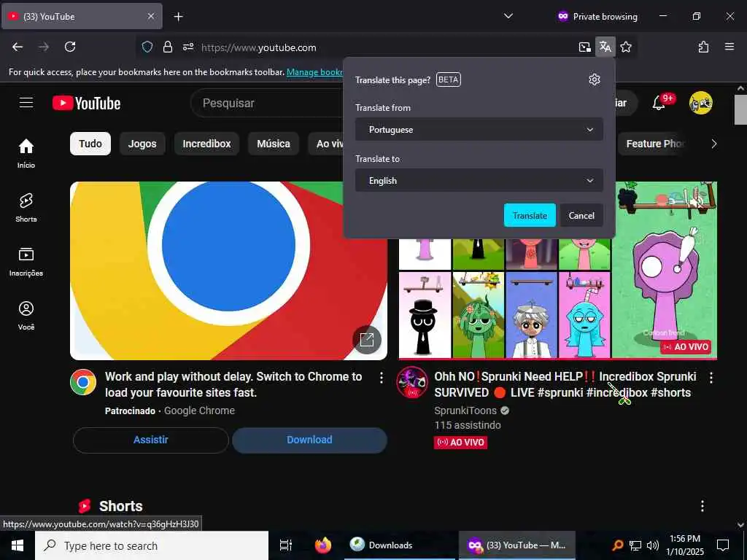
Task: Open the Windows notification center icon
Action: (723, 545)
